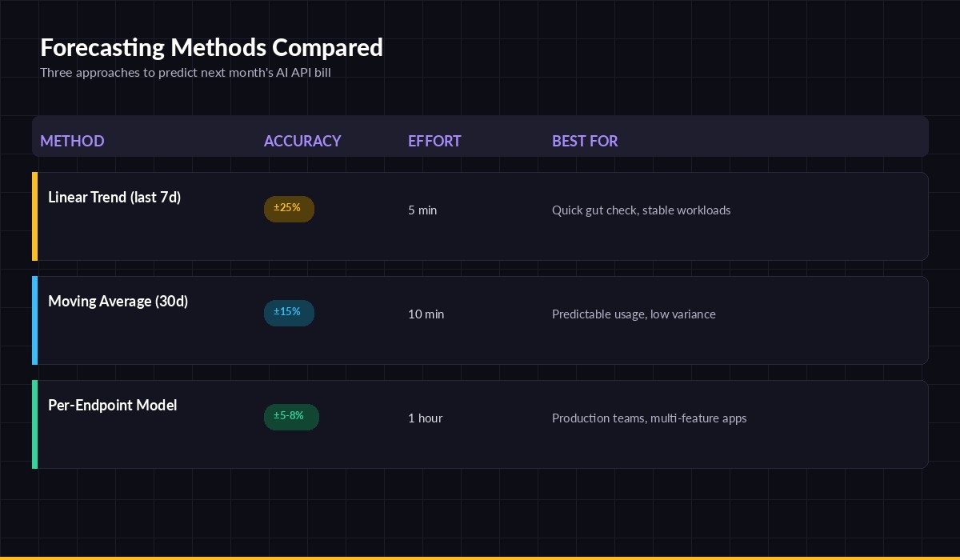
Task: Click the yellow bar at the page bottom
Action: coord(480,558)
